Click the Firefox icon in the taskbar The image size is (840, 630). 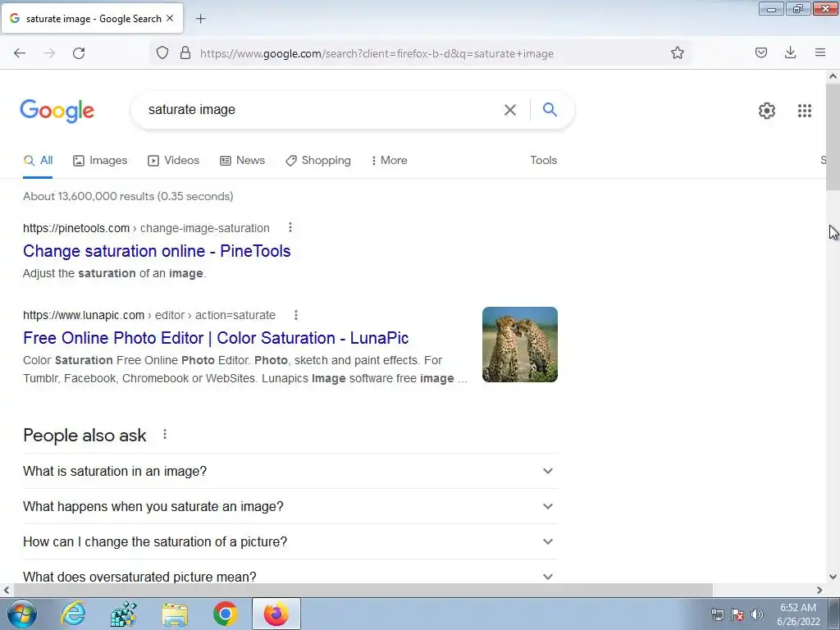[276, 614]
